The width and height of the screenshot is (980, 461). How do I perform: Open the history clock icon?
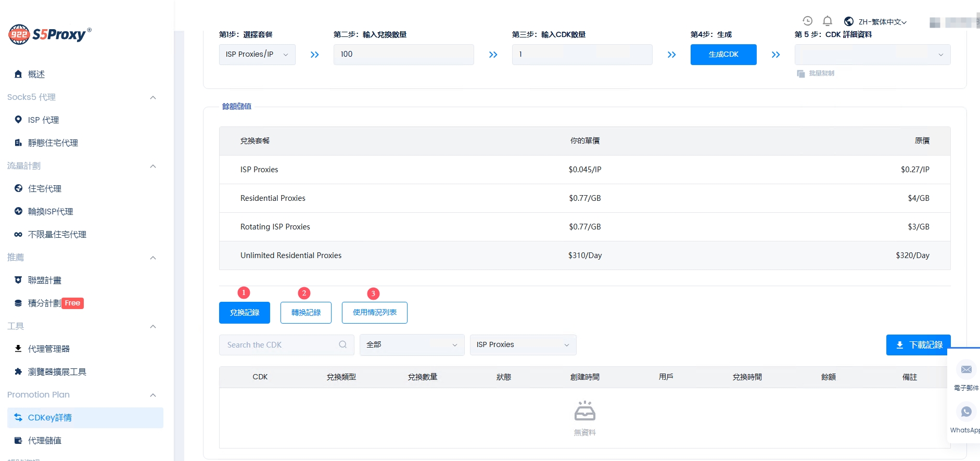coord(807,21)
